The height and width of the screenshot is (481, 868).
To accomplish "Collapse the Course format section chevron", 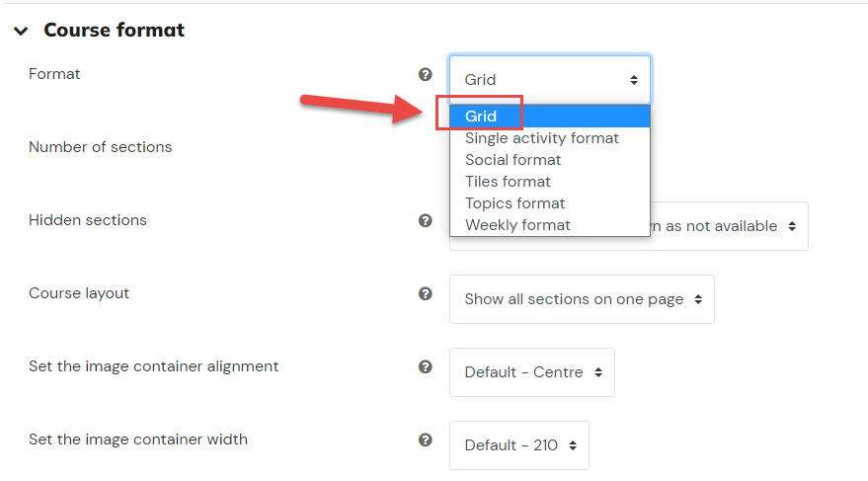I will tap(21, 31).
